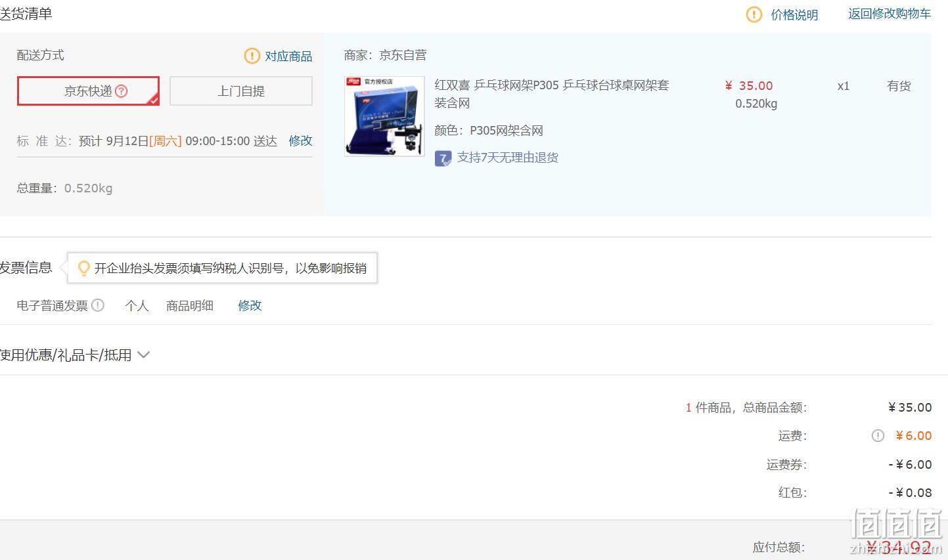
Task: Click the 颜色：P305网架含网 text
Action: 489,131
